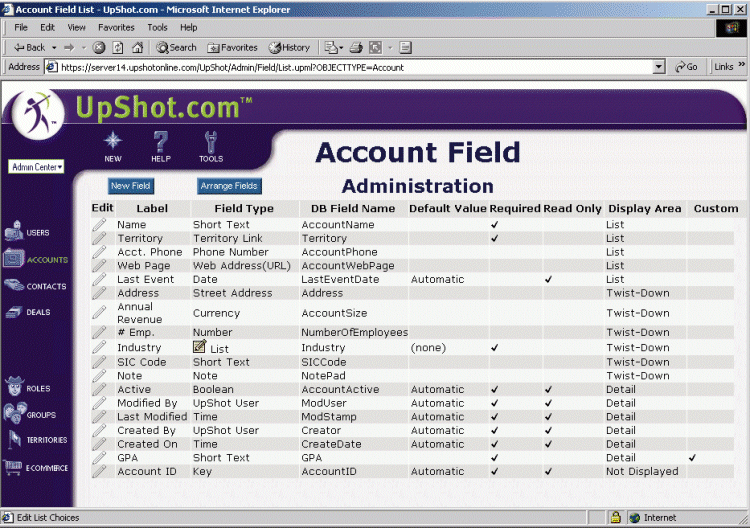Screen dimensions: 750x528
Task: Edit the Account ID field pencil
Action: click(x=99, y=472)
